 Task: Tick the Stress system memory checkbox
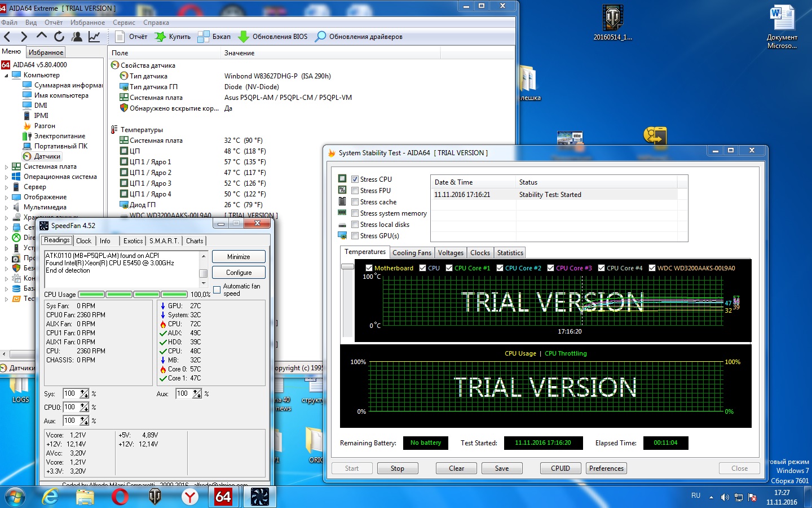click(355, 213)
